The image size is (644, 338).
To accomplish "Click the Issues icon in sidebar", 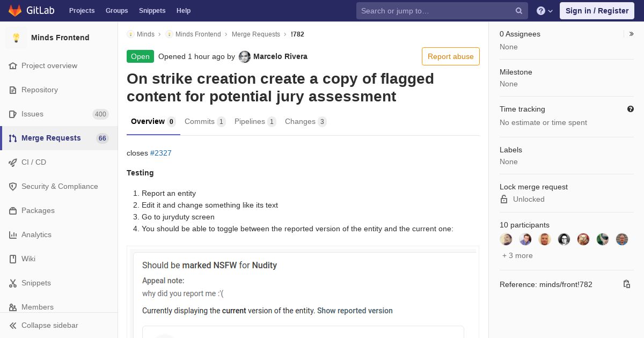I will tap(13, 114).
